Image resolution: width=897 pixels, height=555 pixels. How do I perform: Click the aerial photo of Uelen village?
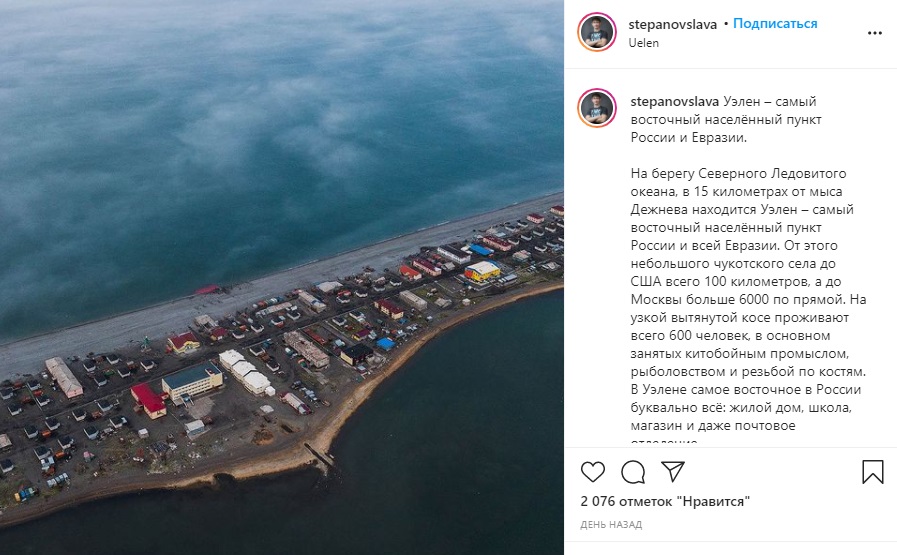[281, 278]
